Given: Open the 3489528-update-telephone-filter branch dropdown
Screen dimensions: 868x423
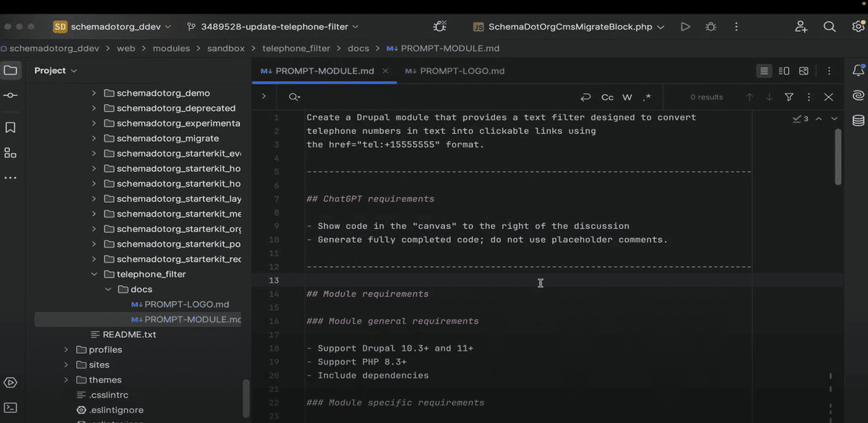Looking at the screenshot, I should pos(273,27).
